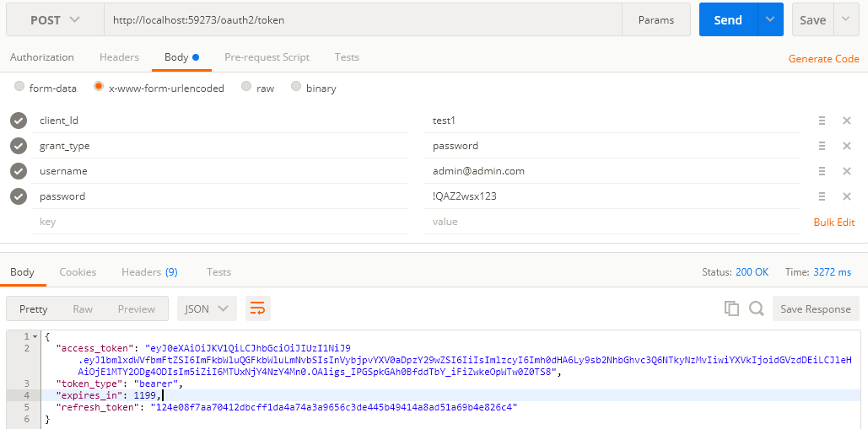Delete the grant_type parameter row

coord(846,146)
